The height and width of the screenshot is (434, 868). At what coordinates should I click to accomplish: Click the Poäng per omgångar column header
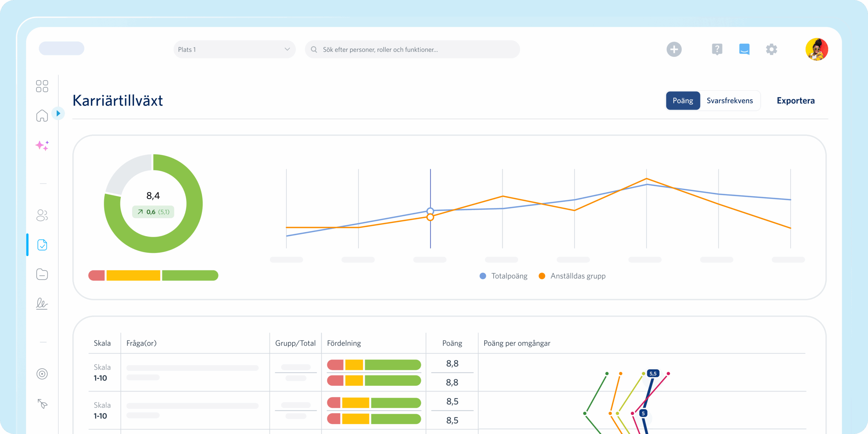click(517, 343)
